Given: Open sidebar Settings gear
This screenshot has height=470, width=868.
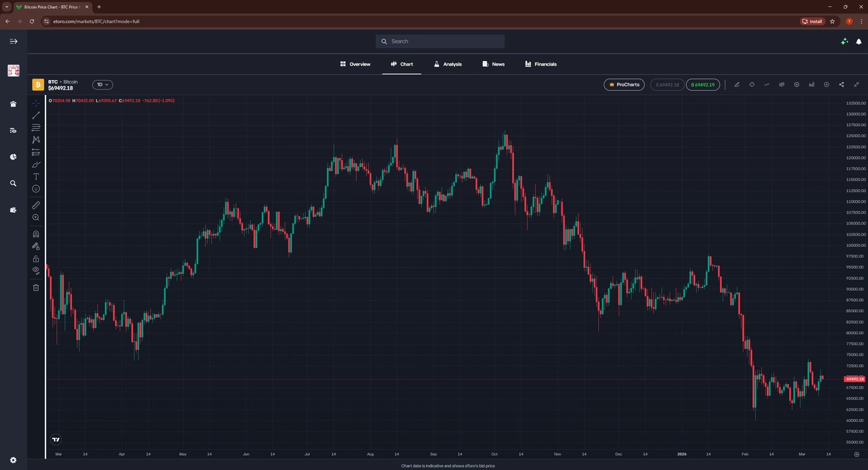Looking at the screenshot, I should [x=13, y=460].
